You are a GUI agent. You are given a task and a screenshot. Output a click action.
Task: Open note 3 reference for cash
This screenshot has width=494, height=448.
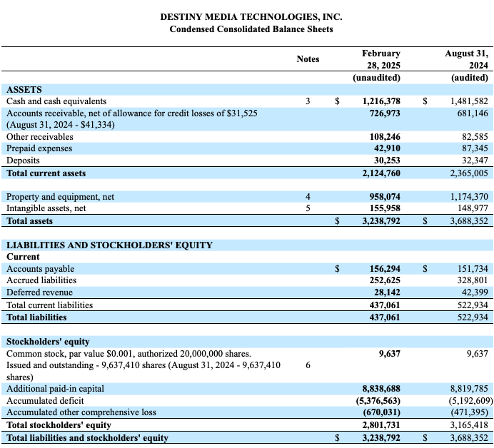pyautogui.click(x=308, y=101)
